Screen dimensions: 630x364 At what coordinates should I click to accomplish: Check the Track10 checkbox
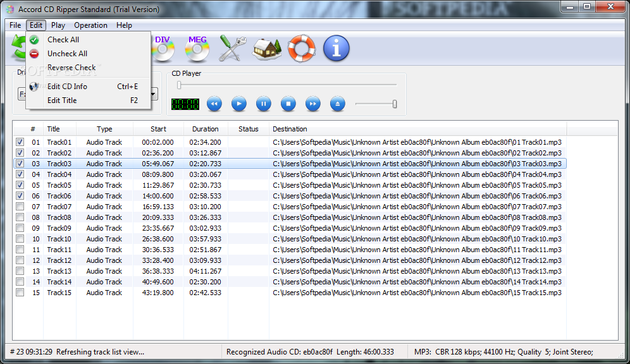20,239
